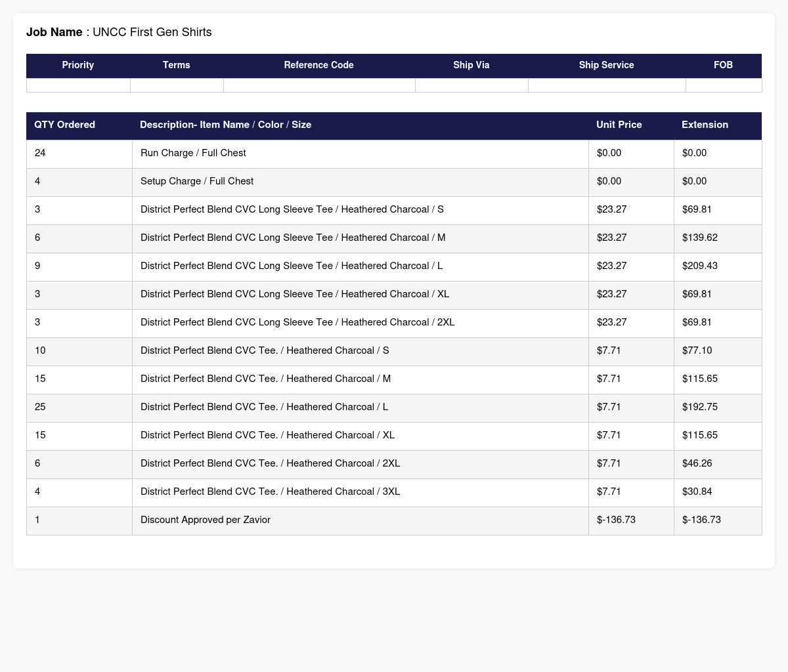Click the QTY Ordered column header

(79, 125)
